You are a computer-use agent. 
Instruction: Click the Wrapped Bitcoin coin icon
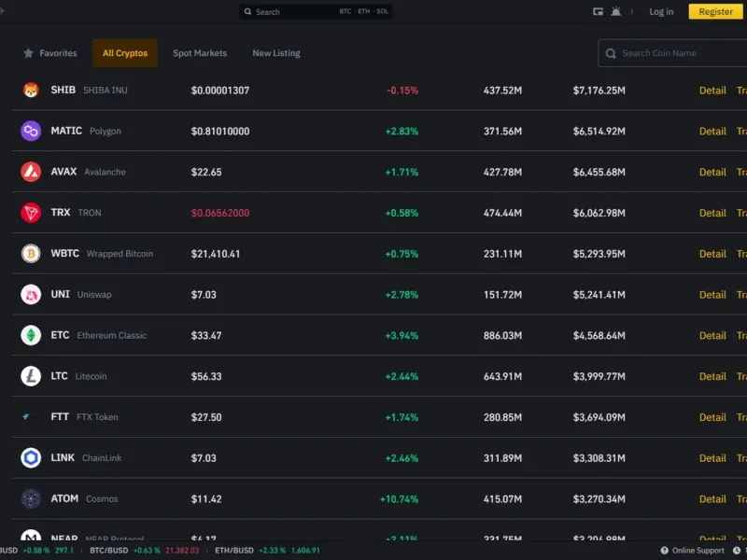31,254
